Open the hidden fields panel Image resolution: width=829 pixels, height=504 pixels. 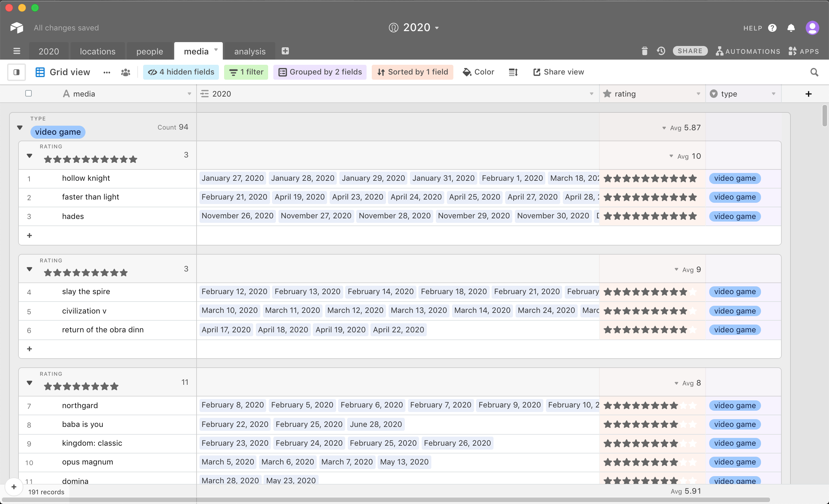[x=182, y=72]
